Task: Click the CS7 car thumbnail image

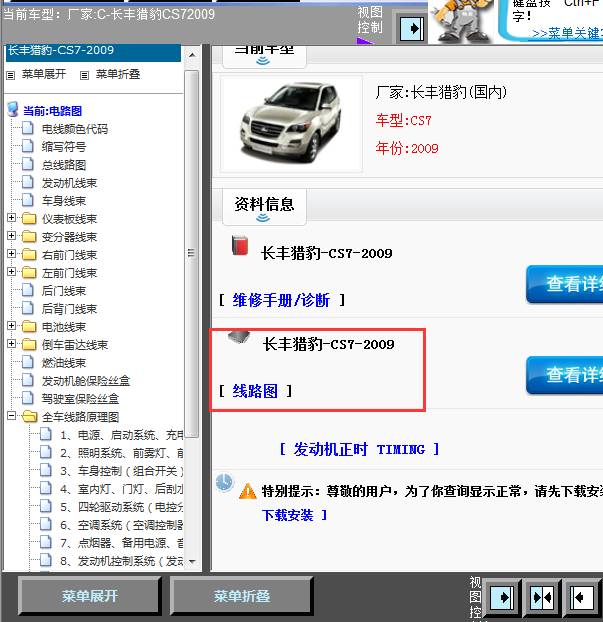Action: click(291, 124)
